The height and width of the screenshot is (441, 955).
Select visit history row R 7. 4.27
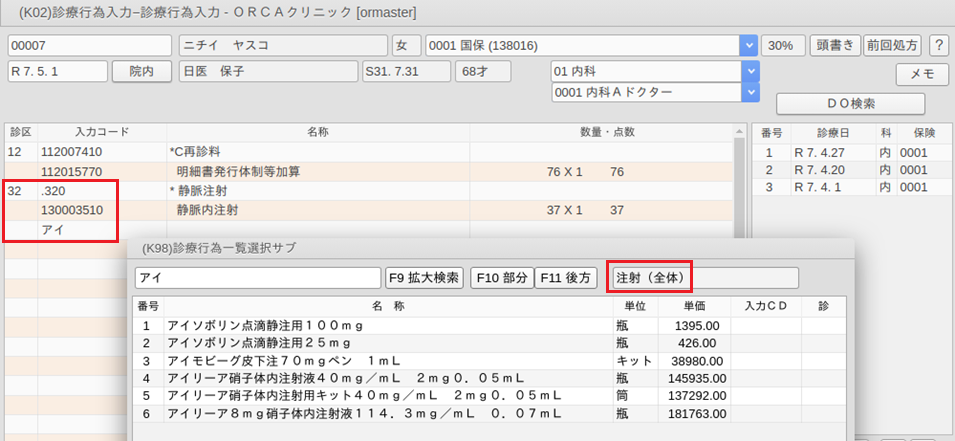pyautogui.click(x=818, y=153)
